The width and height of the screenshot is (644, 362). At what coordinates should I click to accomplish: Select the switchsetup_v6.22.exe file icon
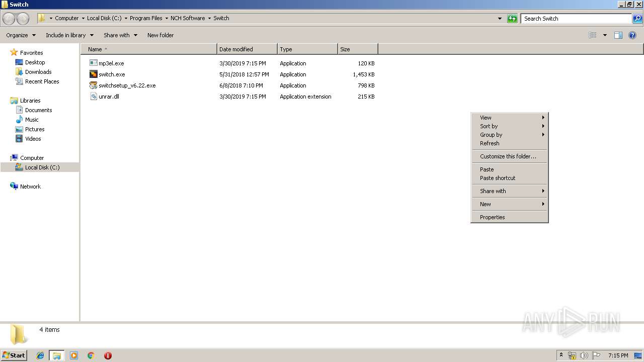click(x=93, y=85)
